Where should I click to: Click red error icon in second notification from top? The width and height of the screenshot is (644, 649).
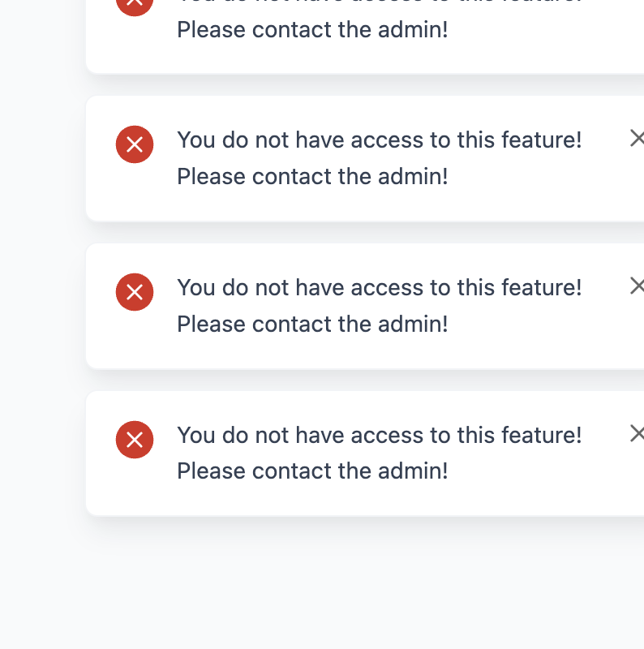135,144
